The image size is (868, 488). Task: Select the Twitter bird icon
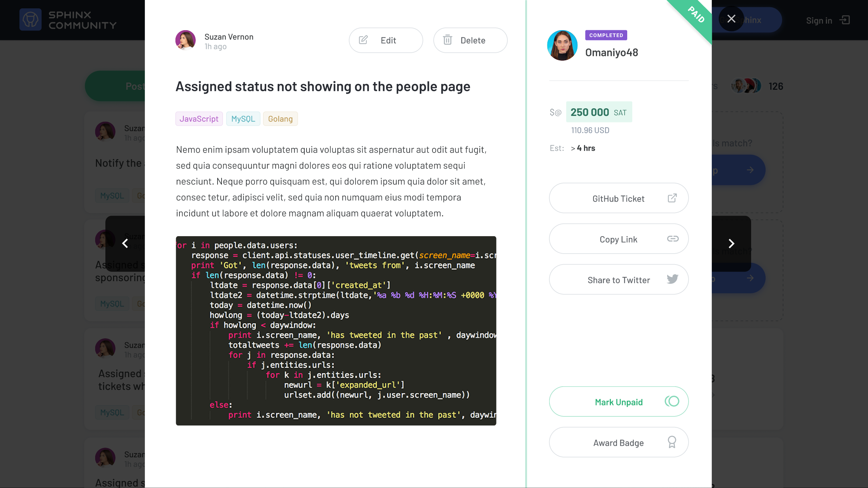(x=672, y=279)
